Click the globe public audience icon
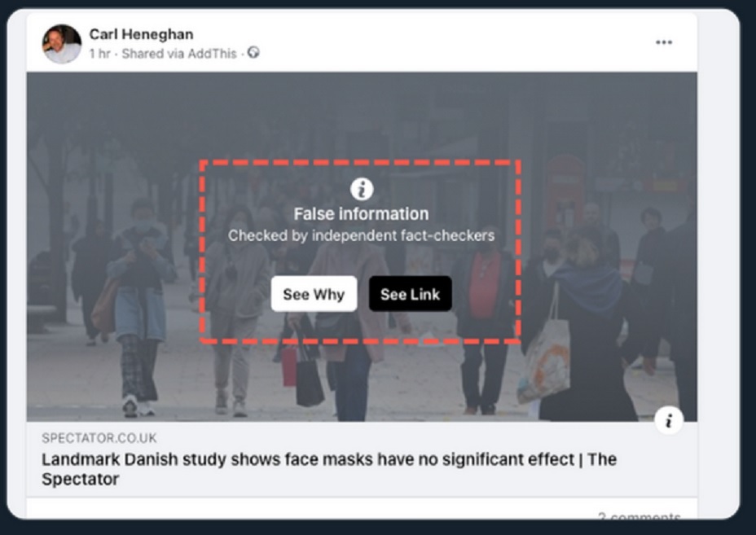The height and width of the screenshot is (535, 756). click(253, 53)
